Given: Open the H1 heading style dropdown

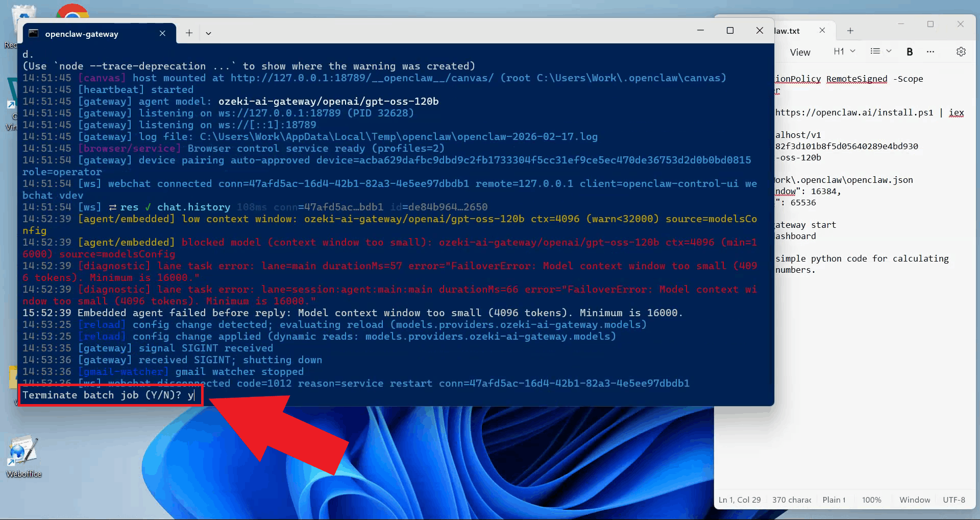Looking at the screenshot, I should point(843,51).
